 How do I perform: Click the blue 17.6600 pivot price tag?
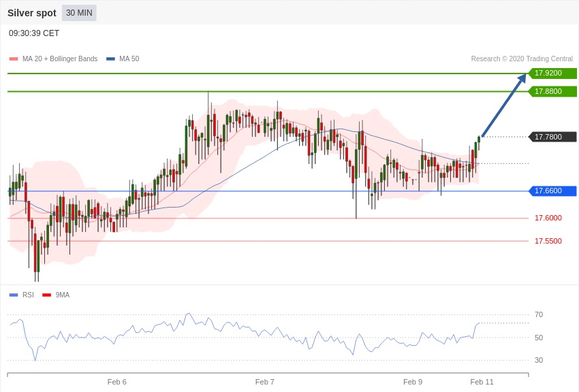[x=552, y=191]
